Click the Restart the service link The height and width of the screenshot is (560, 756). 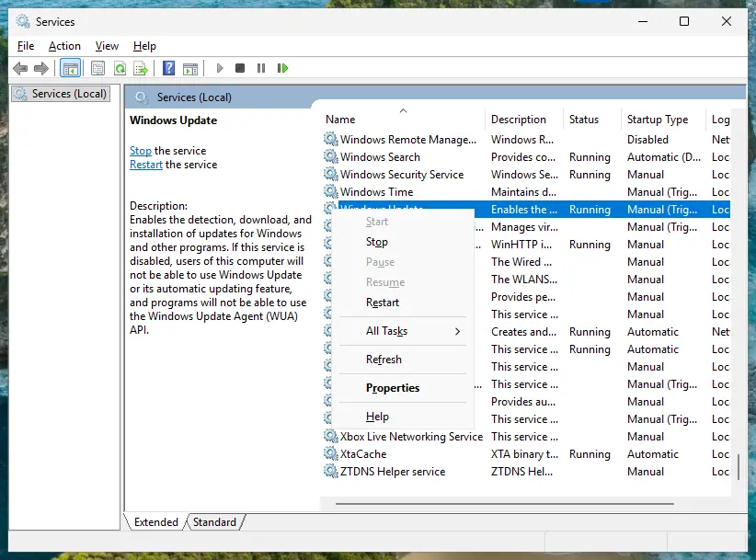pyautogui.click(x=146, y=165)
